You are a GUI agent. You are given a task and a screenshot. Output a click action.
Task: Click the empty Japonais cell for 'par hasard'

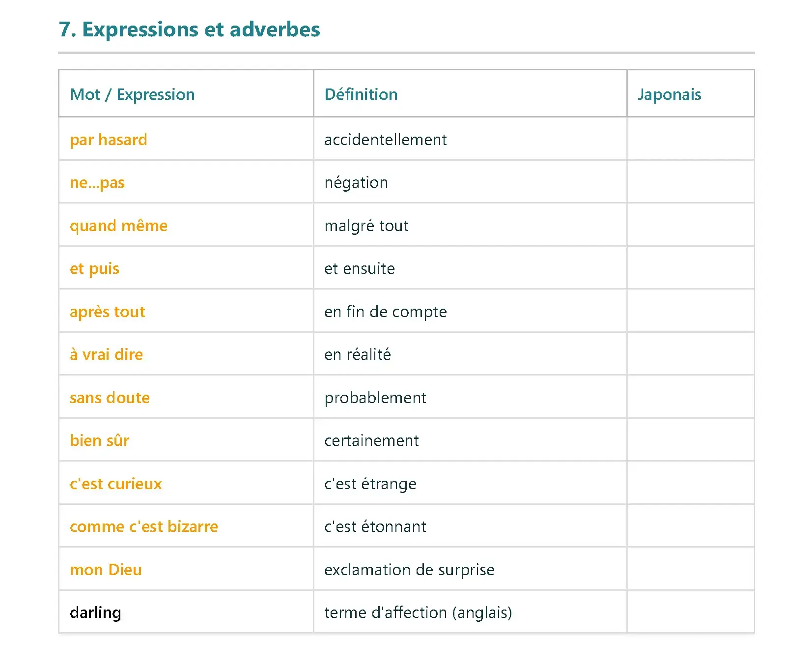tap(690, 140)
